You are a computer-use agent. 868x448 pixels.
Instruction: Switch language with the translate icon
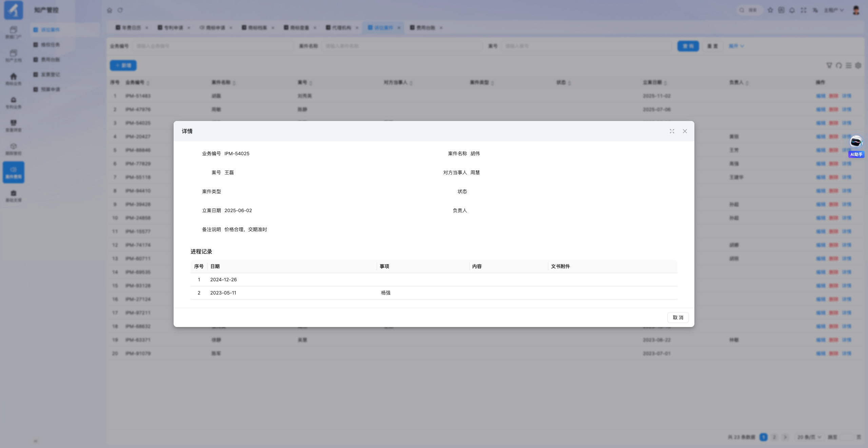(x=815, y=10)
